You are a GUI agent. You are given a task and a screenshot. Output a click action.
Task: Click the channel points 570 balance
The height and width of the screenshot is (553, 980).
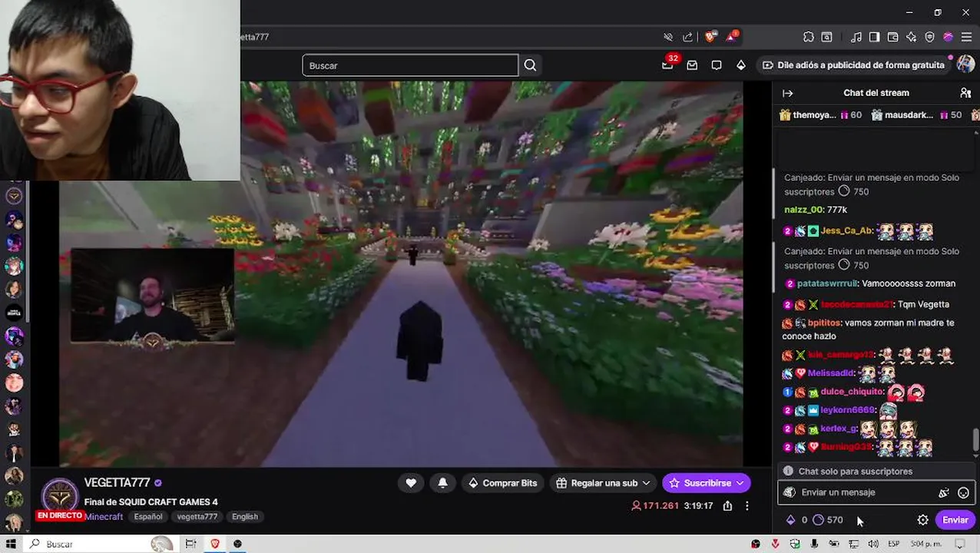pyautogui.click(x=828, y=520)
